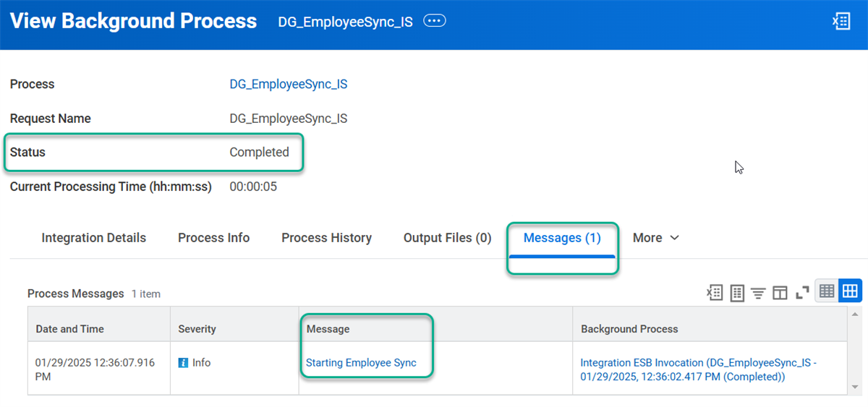
Task: Open the Starting Employee Sync message link
Action: [361, 363]
